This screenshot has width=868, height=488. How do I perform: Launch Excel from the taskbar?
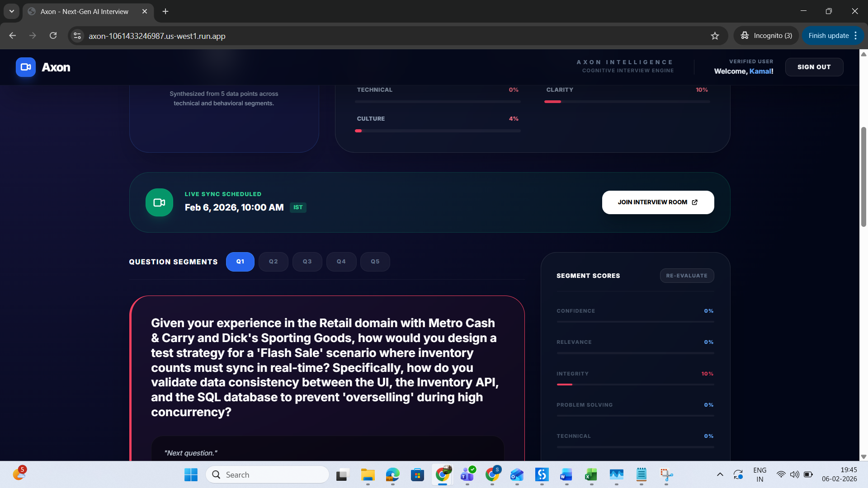[x=591, y=474]
